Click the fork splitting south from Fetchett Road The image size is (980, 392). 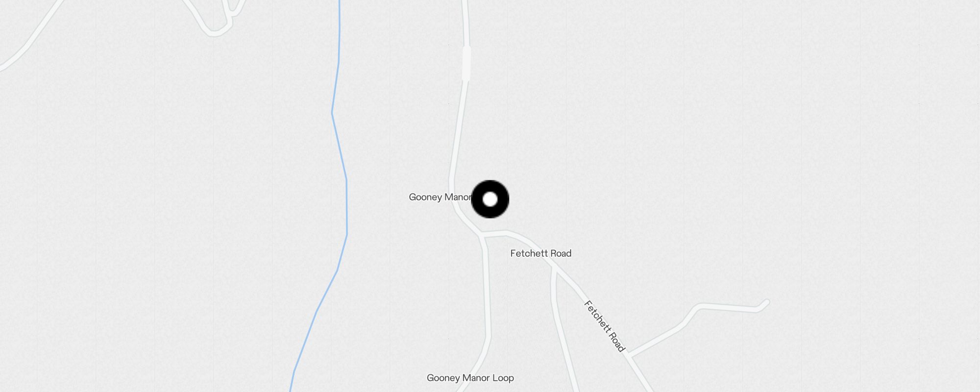(554, 267)
